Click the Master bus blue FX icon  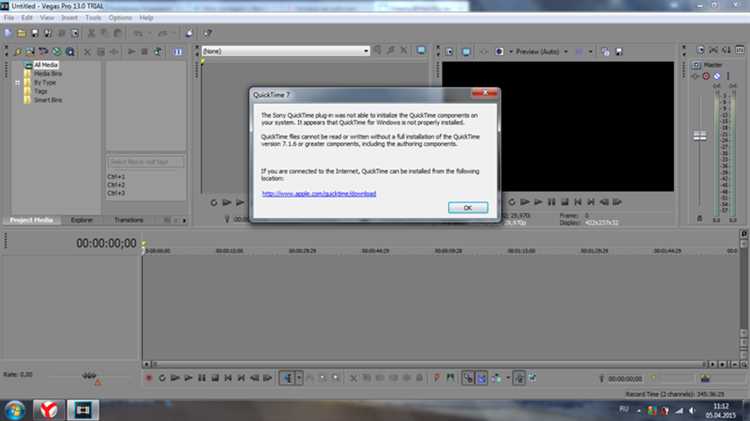tap(717, 76)
